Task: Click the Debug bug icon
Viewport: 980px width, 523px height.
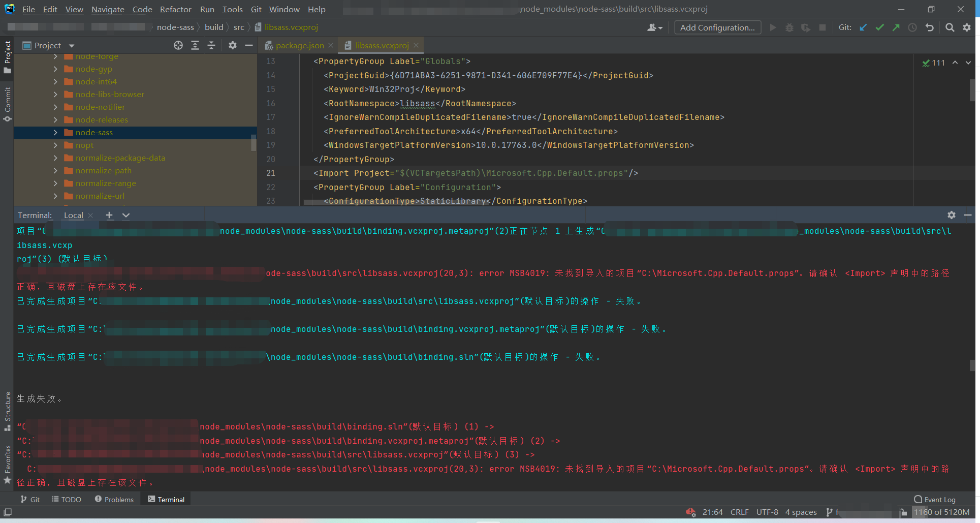Action: (789, 27)
